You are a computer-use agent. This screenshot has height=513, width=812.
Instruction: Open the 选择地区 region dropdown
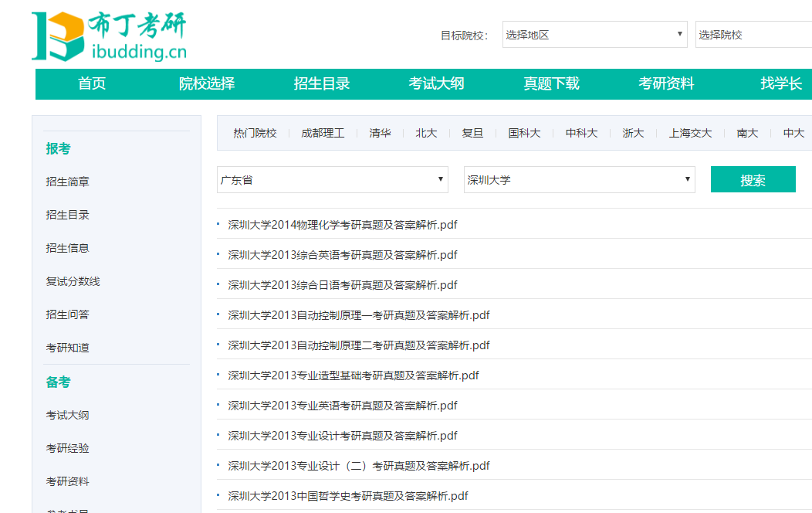[x=594, y=35]
